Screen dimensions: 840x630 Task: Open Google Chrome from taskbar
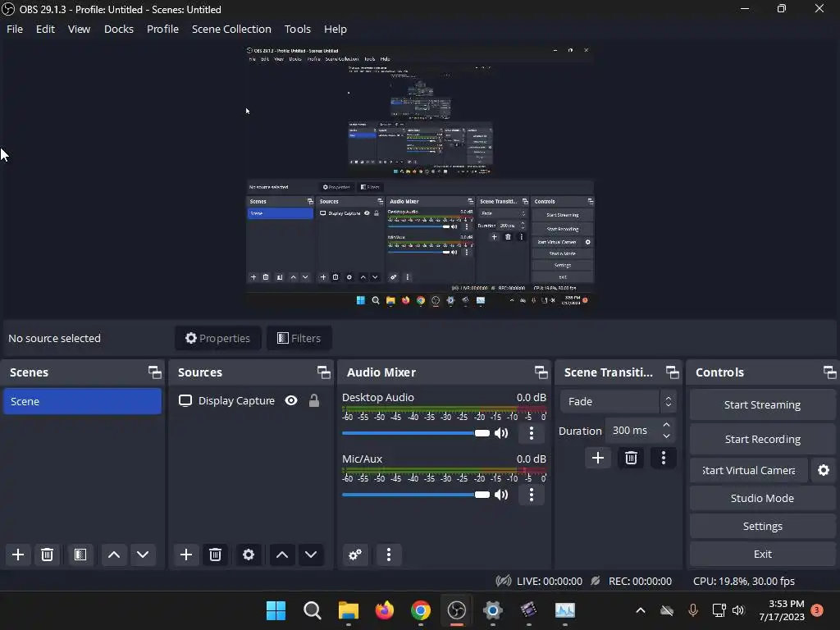tap(421, 610)
